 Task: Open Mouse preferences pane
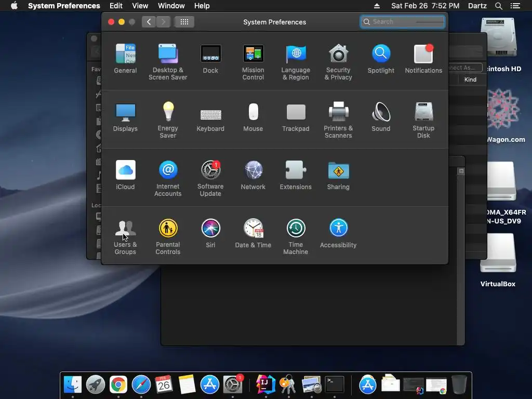[x=253, y=117]
